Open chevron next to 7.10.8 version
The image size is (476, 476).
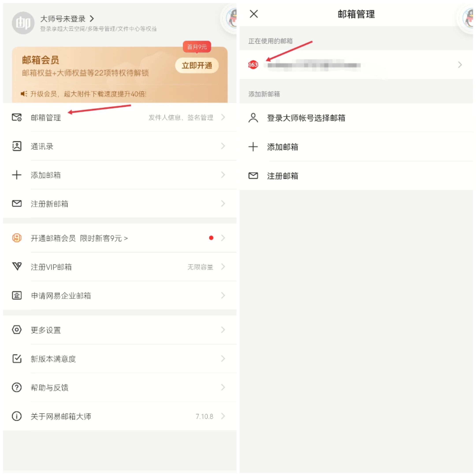pos(223,416)
